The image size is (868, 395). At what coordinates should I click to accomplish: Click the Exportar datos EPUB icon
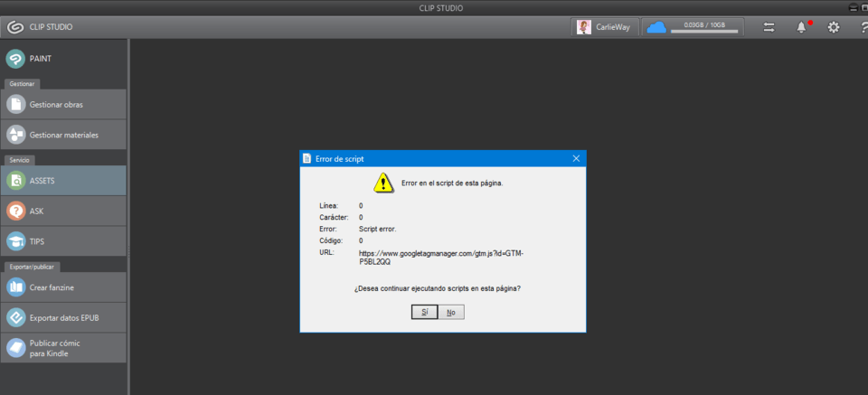click(x=16, y=317)
